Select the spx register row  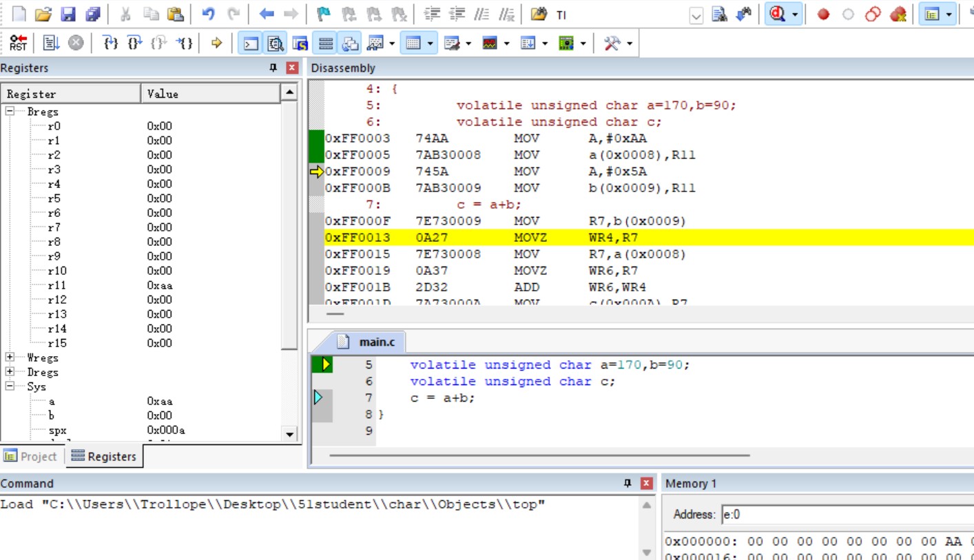point(141,430)
